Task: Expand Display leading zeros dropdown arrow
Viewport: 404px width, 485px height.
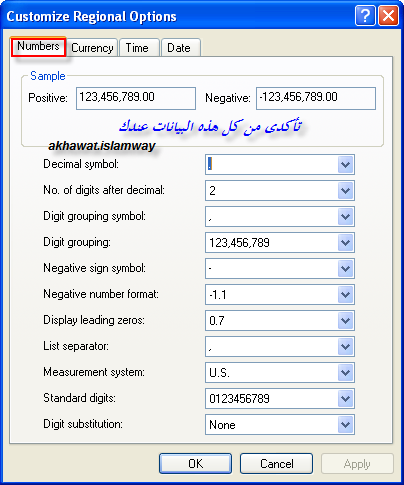Action: pos(345,320)
